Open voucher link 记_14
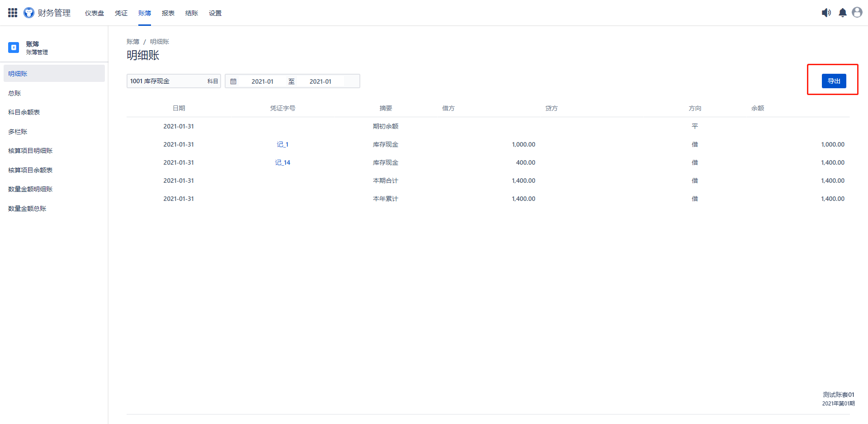 283,162
